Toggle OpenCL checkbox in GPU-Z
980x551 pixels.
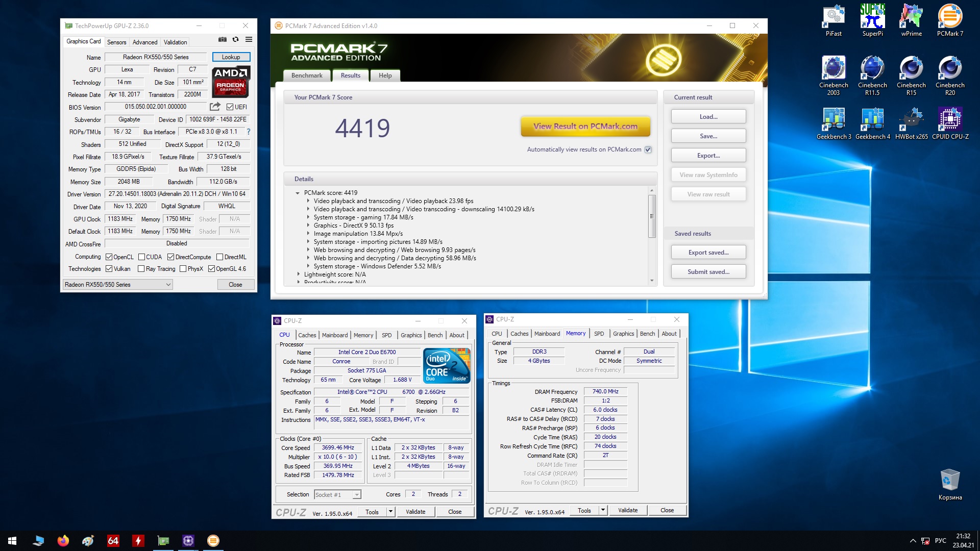click(109, 257)
